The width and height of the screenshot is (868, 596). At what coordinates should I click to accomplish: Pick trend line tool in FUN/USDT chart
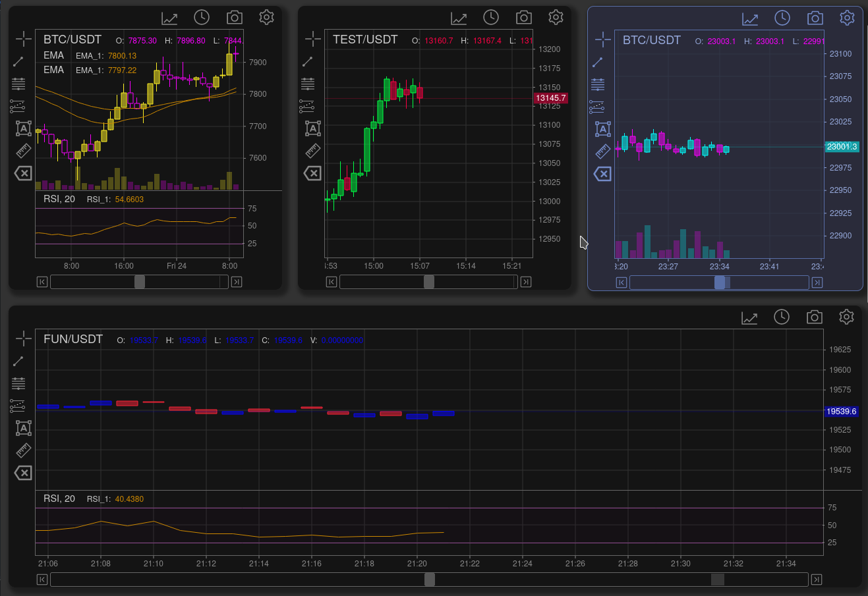click(18, 362)
